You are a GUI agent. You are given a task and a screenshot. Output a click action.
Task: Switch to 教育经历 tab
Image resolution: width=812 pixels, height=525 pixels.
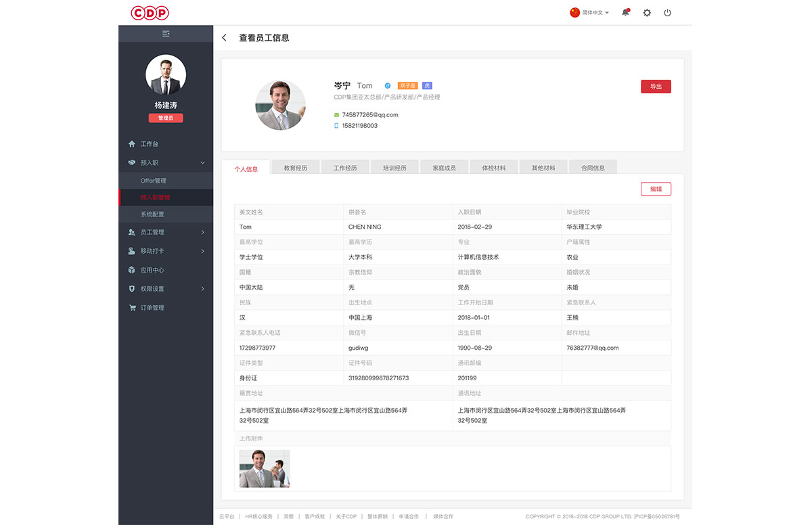point(296,168)
